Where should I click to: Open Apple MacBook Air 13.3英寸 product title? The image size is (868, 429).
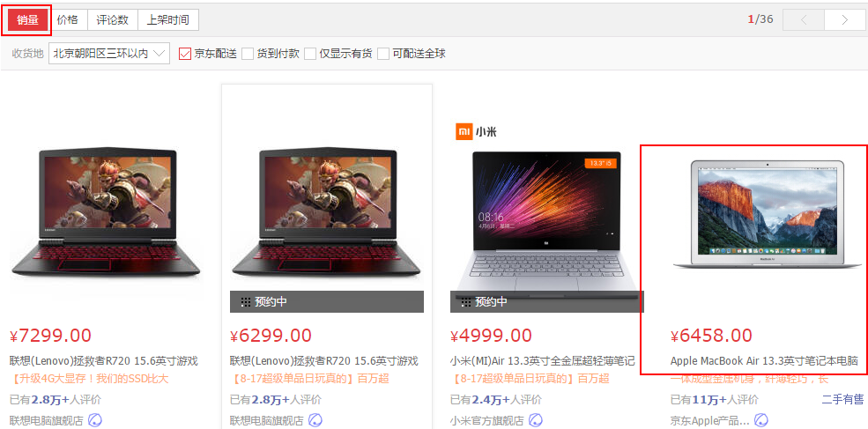point(764,361)
